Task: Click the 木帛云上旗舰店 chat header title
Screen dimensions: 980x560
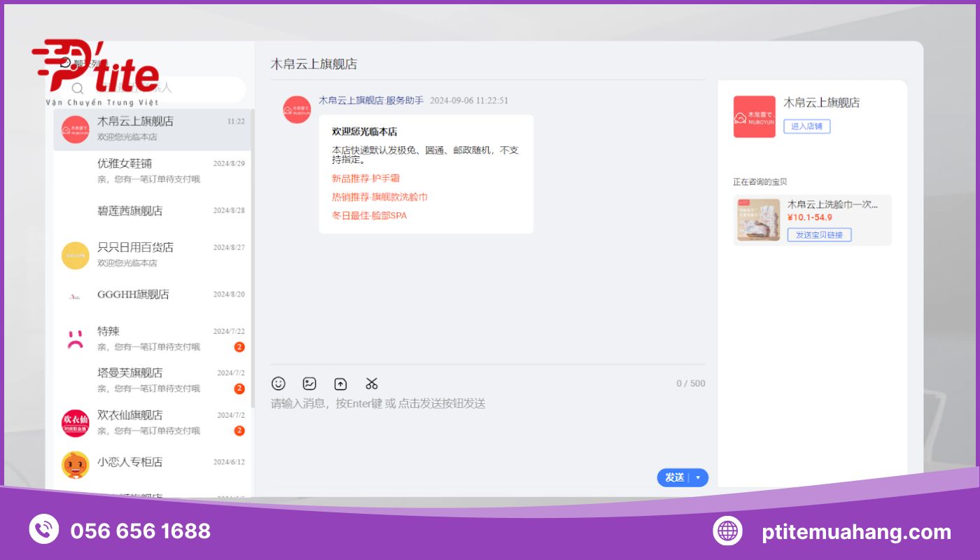Action: coord(314,64)
